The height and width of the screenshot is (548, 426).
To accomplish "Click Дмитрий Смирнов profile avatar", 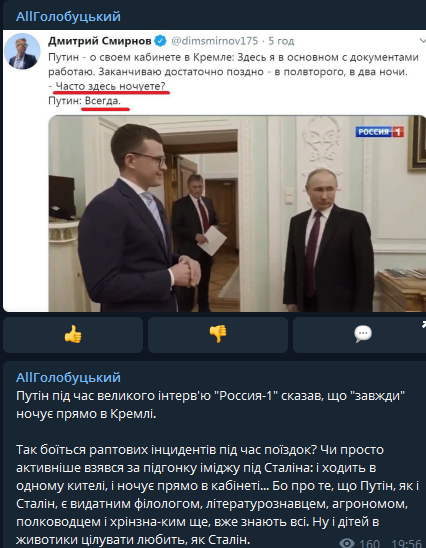I will tap(22, 51).
